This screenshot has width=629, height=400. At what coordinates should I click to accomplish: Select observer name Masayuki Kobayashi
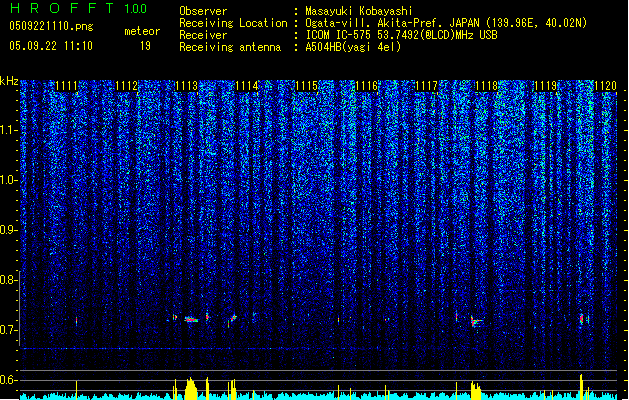pyautogui.click(x=359, y=11)
